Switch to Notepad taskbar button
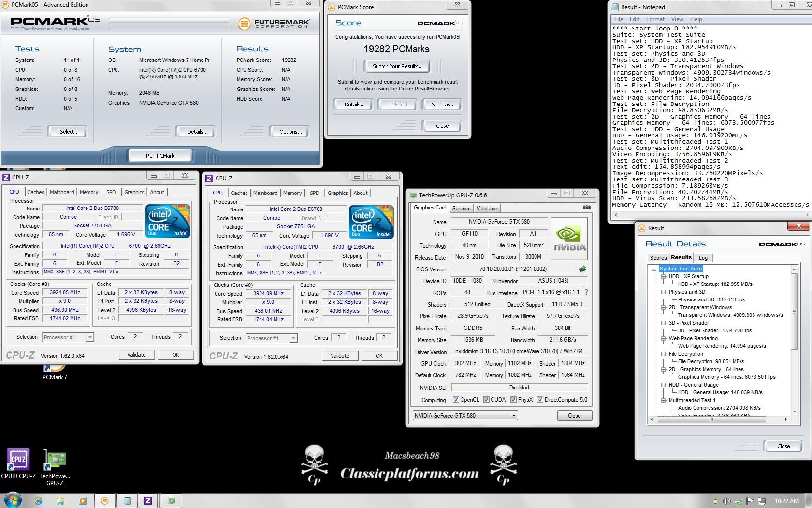 127,501
